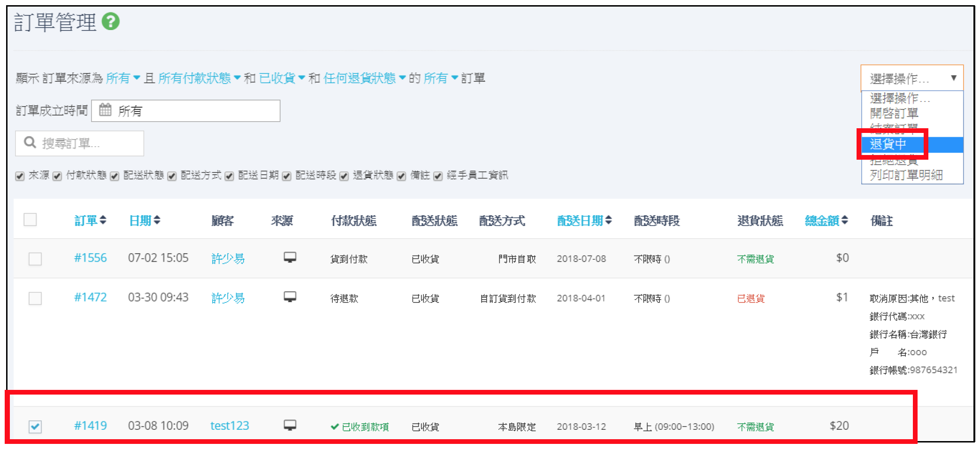Open the order source 所有 filter dropdown
The height and width of the screenshot is (450, 980).
(123, 78)
